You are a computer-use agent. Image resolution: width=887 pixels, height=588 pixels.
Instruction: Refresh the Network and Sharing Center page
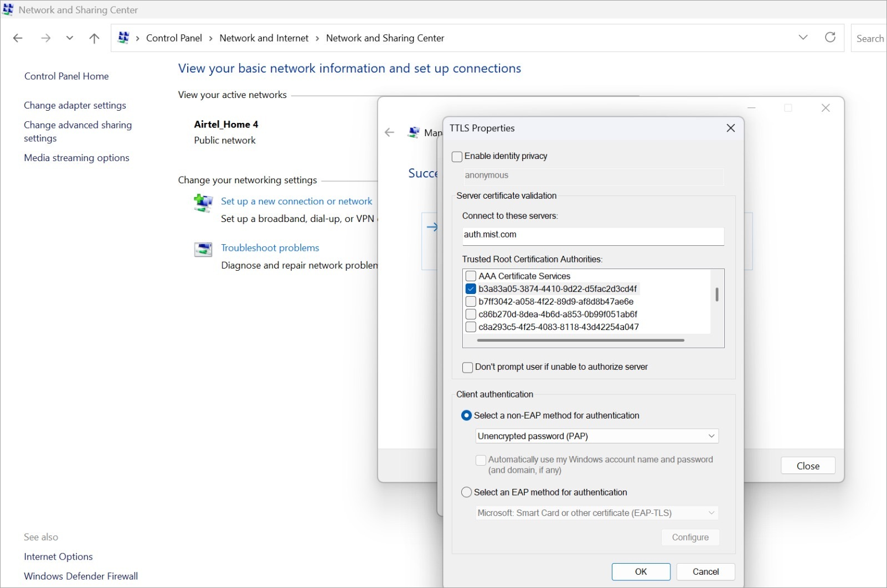click(x=830, y=38)
